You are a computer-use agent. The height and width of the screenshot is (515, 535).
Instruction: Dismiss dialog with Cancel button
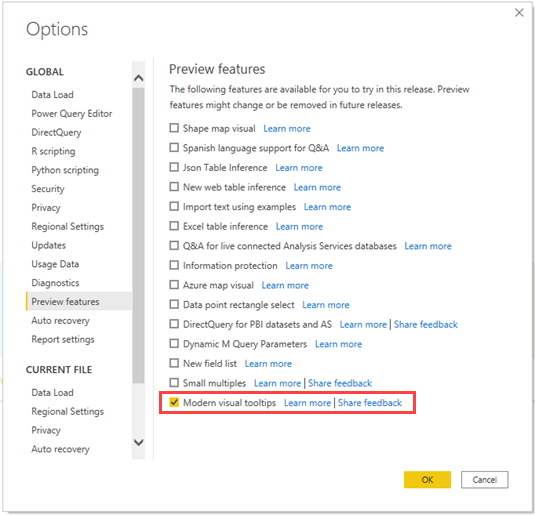[x=485, y=480]
